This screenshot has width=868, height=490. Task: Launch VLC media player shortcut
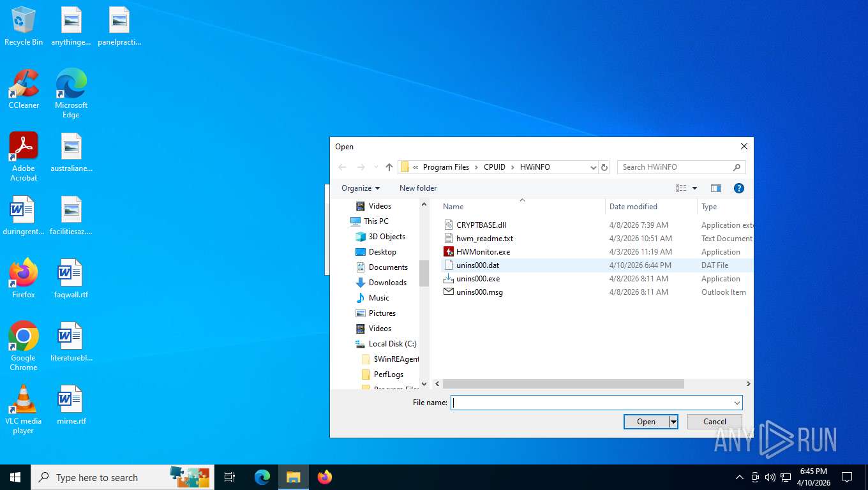click(x=24, y=409)
